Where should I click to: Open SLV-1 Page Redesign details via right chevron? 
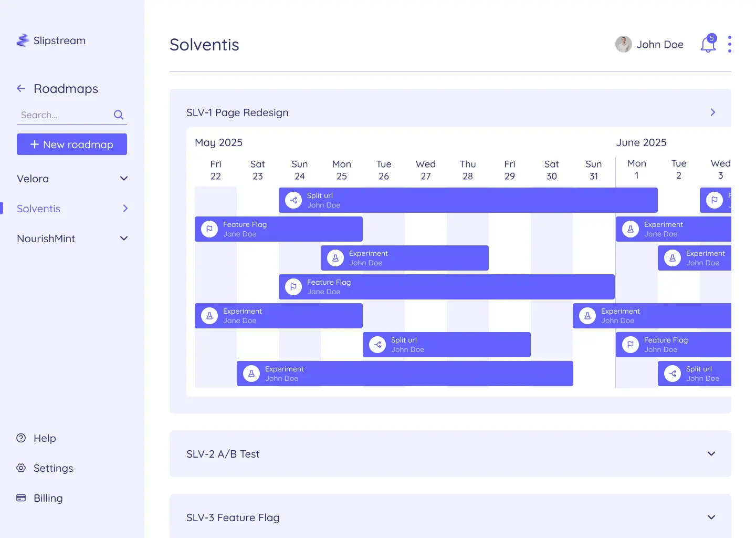click(x=712, y=112)
